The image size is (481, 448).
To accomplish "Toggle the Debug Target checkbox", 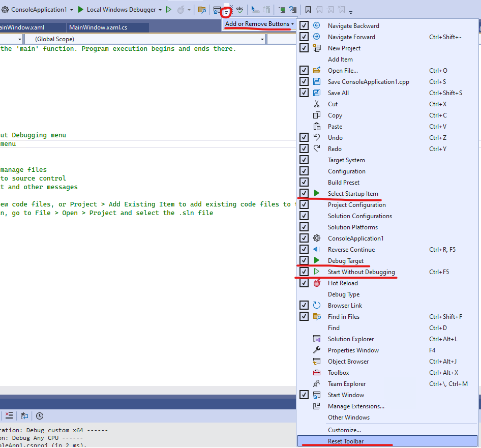I will pos(304,260).
